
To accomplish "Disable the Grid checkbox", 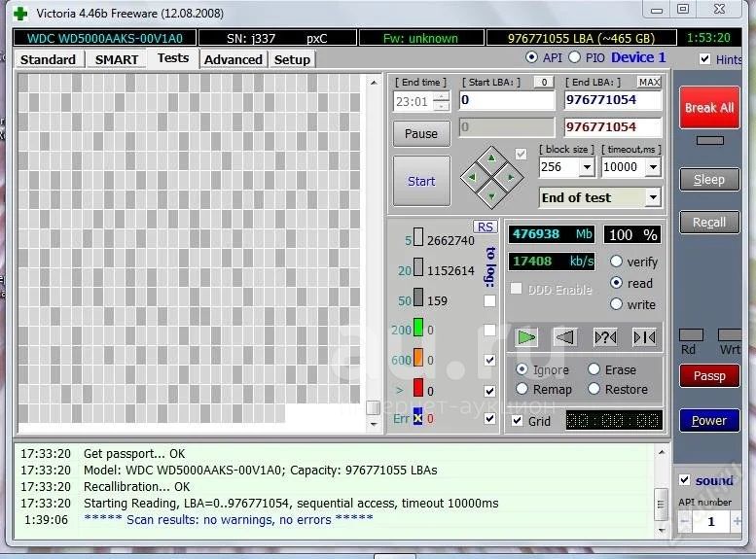I will (518, 421).
